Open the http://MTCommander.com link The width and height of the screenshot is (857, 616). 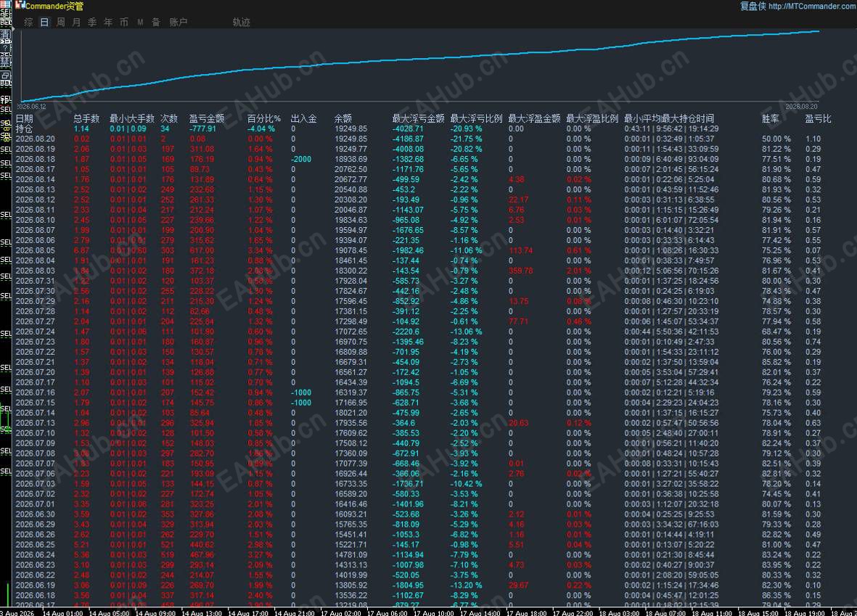click(x=812, y=6)
